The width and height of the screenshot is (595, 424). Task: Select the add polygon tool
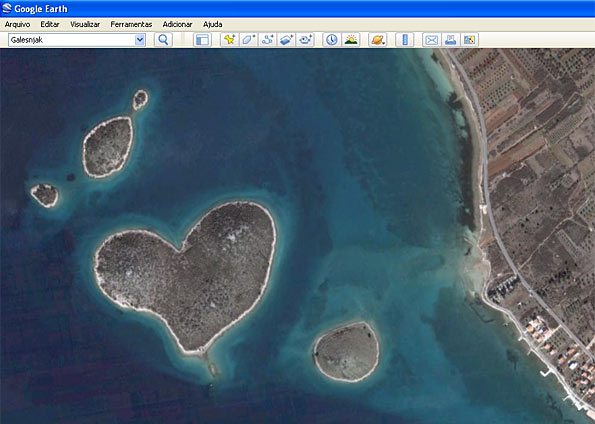[249, 39]
